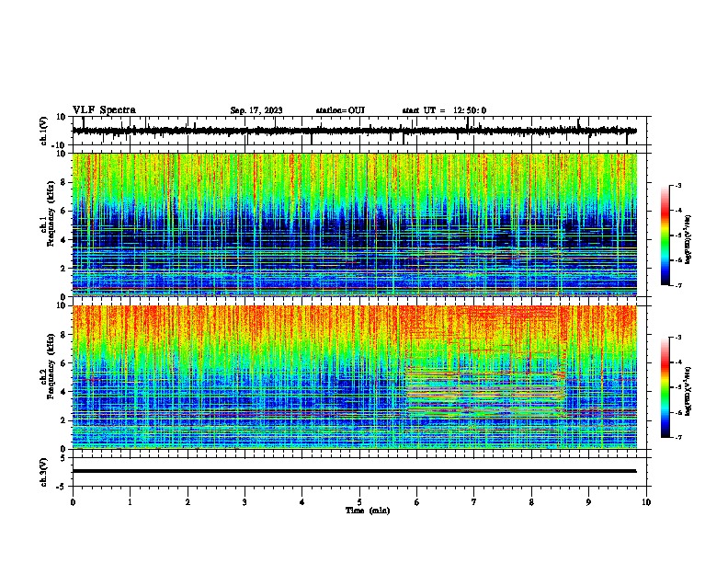
Task: Click tick label 6 on Time axis
Action: point(417,501)
